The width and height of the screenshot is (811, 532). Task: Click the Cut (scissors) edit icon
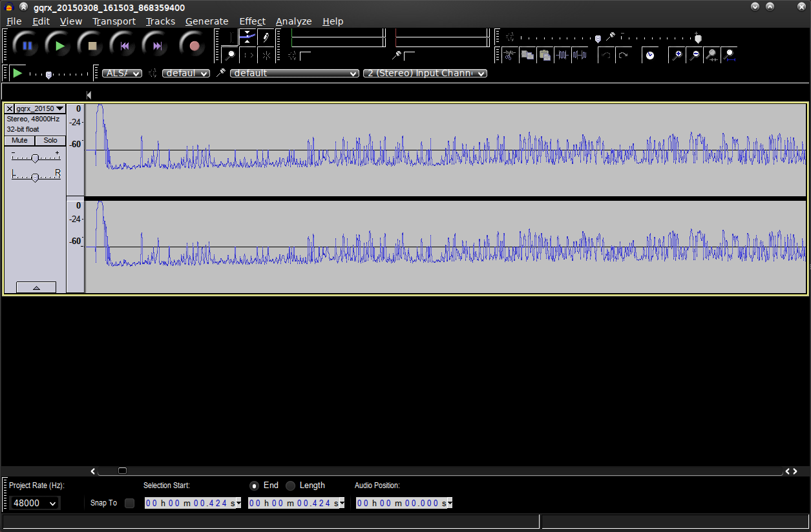pos(511,55)
